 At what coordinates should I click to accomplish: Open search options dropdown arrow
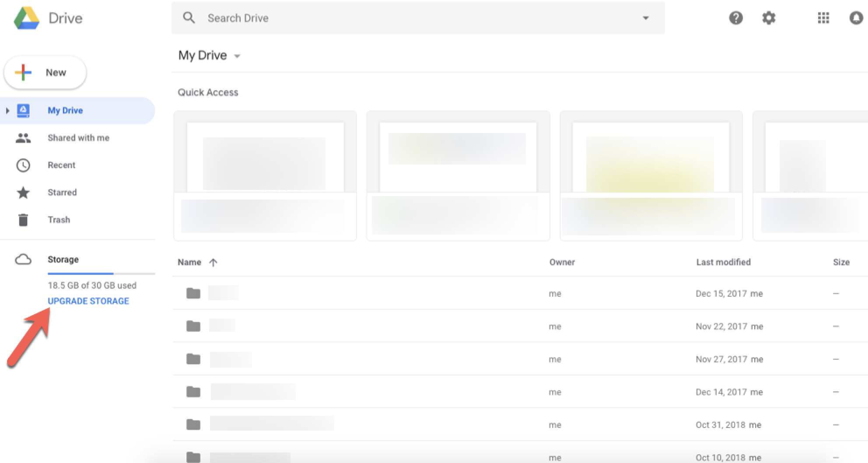tap(646, 18)
